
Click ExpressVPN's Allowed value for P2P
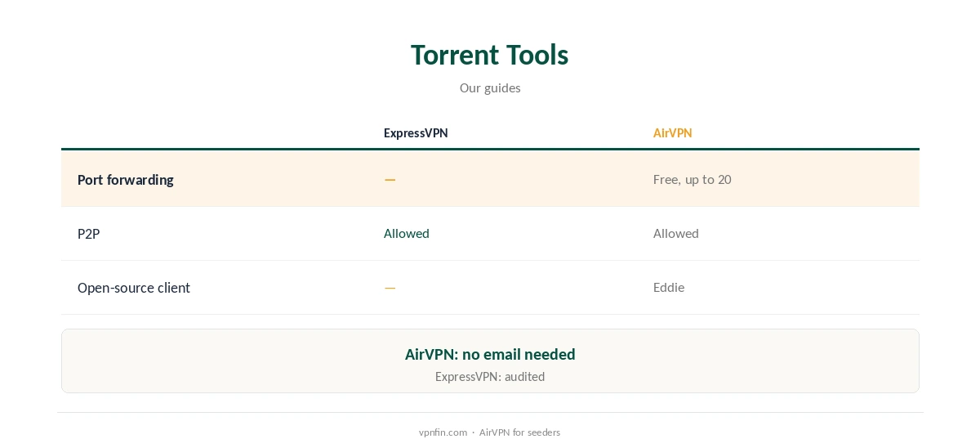tap(407, 234)
